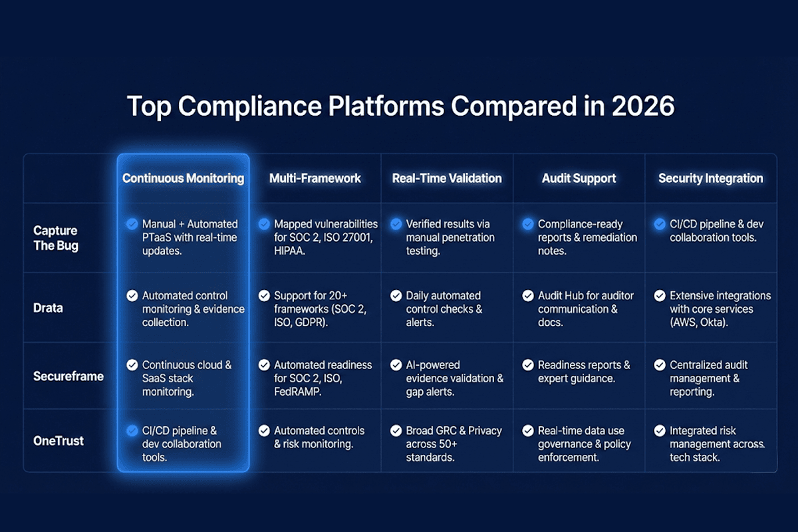Click the 'CI/CD pipeline' text in Capture The Bug row
Screen dimensions: 798x532
pyautogui.click(x=716, y=231)
